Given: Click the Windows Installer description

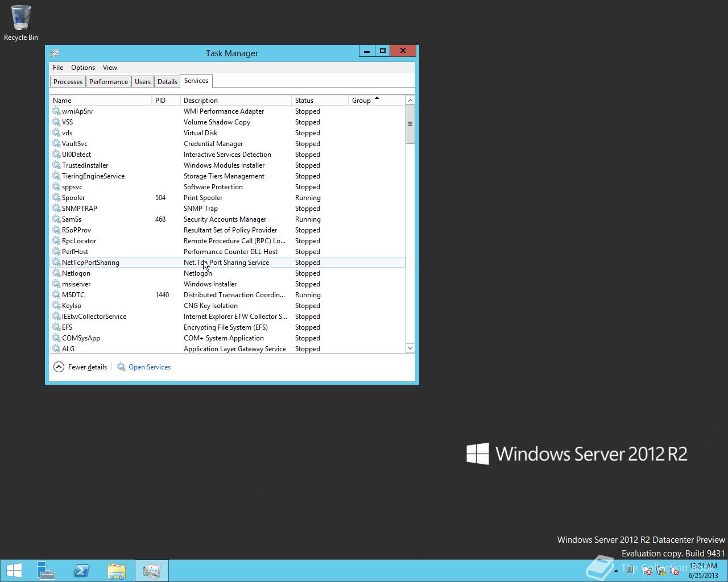Looking at the screenshot, I should (210, 284).
